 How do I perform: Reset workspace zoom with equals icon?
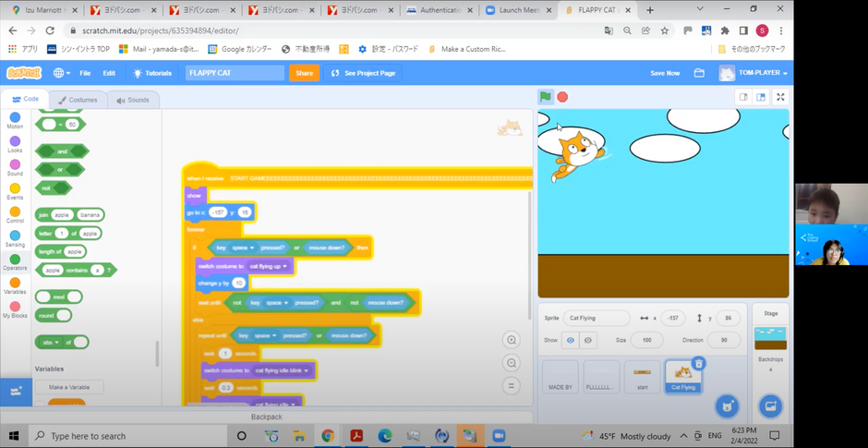click(x=512, y=386)
